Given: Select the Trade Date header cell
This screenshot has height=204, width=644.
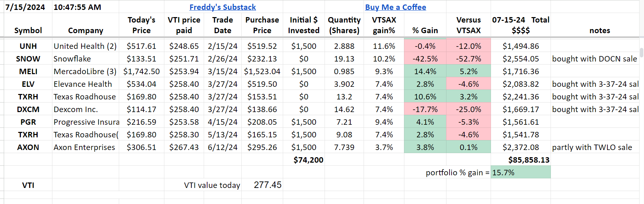Looking at the screenshot, I should 223,25.
